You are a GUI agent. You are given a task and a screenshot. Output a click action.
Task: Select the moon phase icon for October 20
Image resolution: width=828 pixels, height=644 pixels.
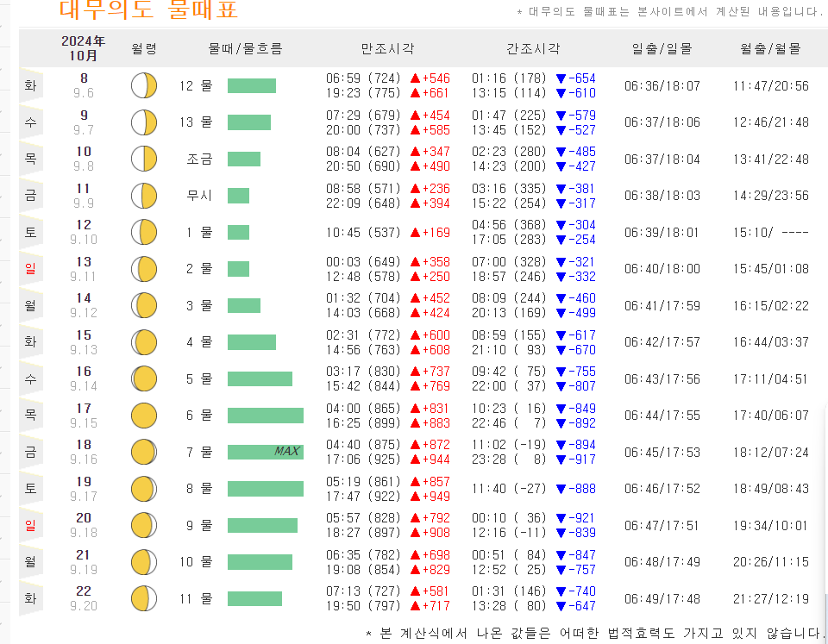coord(143,525)
